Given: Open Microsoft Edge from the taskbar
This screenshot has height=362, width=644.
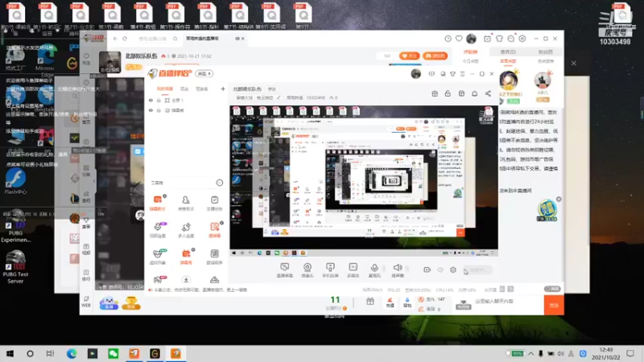Looking at the screenshot, I should pos(72,353).
